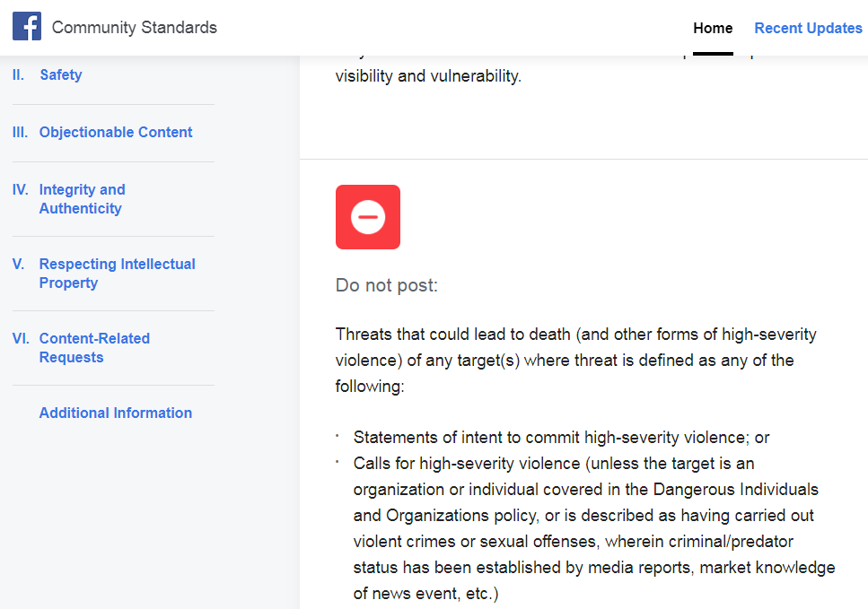Click roman numeral V beside Respecting Intellectual
The image size is (868, 609).
18,264
